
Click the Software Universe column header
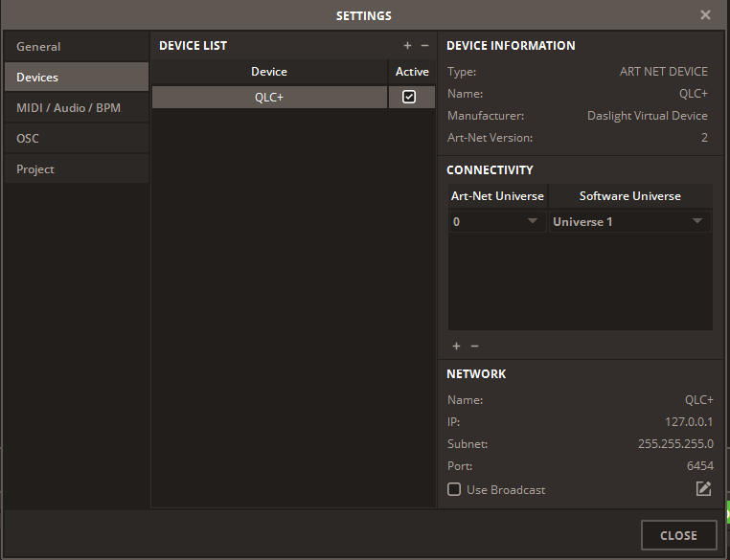(x=630, y=196)
